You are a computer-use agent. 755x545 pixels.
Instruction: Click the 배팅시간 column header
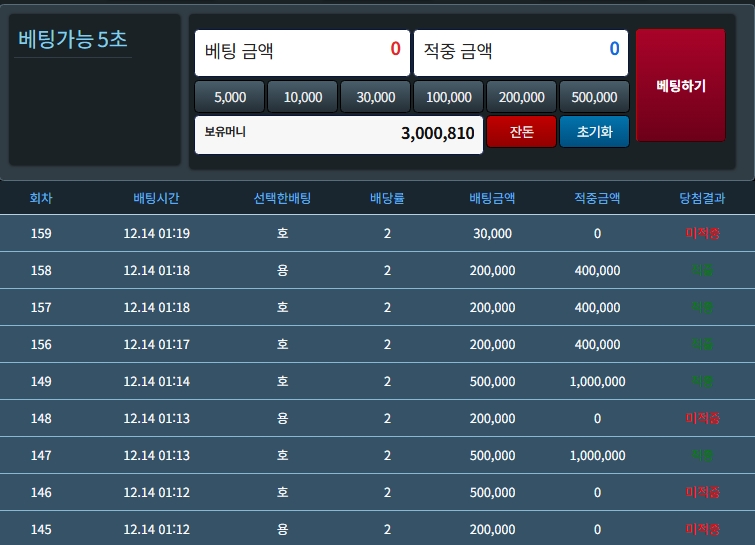[x=156, y=198]
